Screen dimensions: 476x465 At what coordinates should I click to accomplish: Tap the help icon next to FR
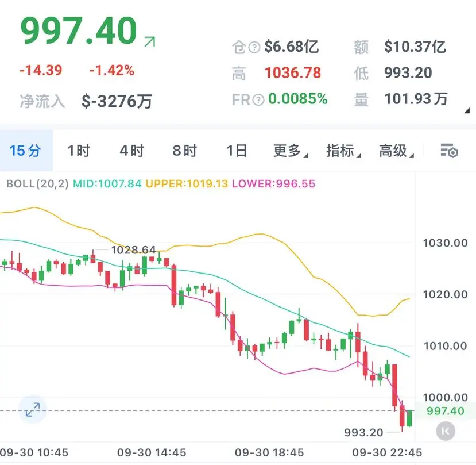tap(258, 99)
